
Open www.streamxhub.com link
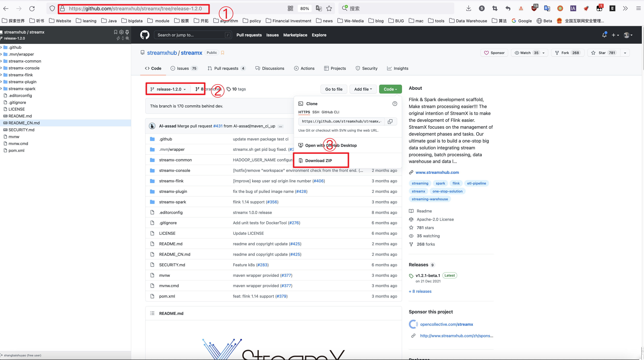coord(437,172)
